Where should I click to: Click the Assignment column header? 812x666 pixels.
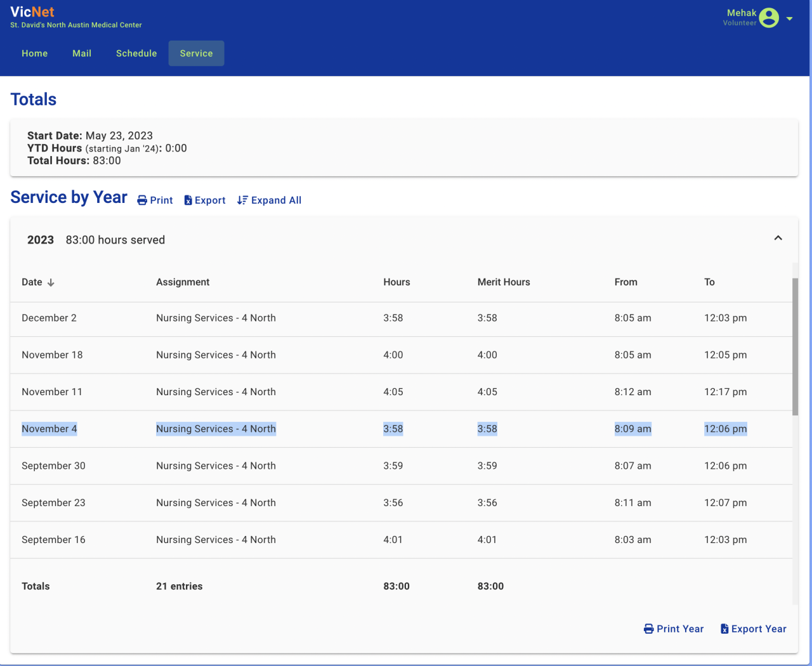(183, 282)
